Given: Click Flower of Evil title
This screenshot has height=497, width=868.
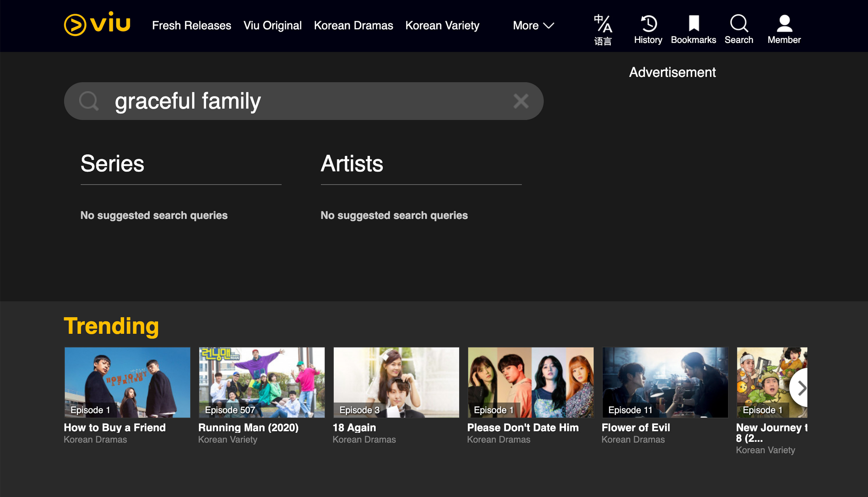Looking at the screenshot, I should pos(636,428).
